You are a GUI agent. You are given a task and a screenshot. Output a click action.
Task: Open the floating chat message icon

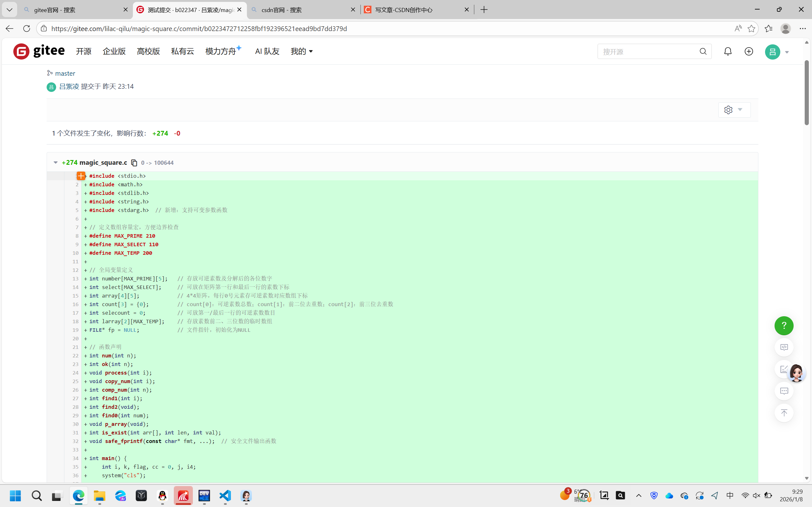coord(784,391)
